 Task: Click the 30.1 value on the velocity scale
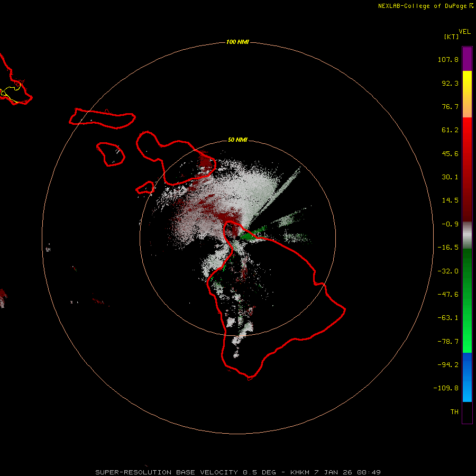[450, 177]
